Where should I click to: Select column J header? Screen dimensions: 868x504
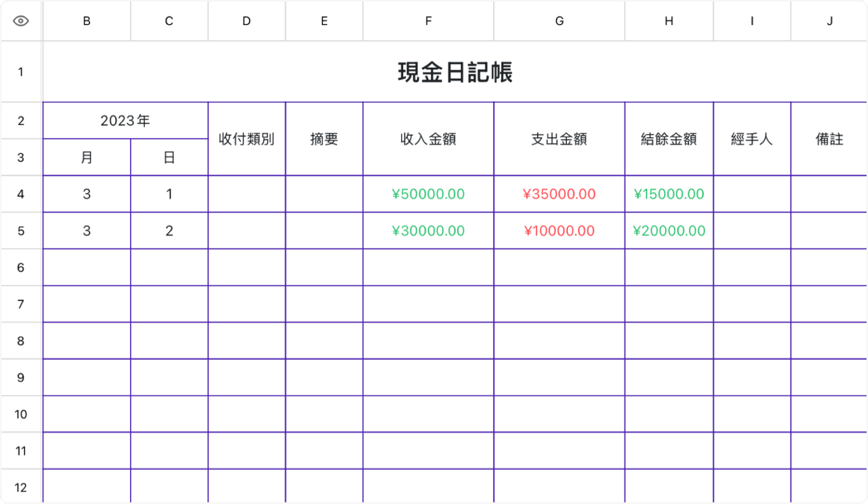(829, 21)
